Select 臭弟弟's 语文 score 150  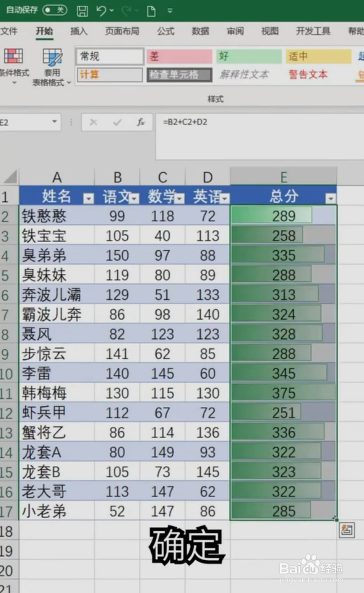click(117, 255)
